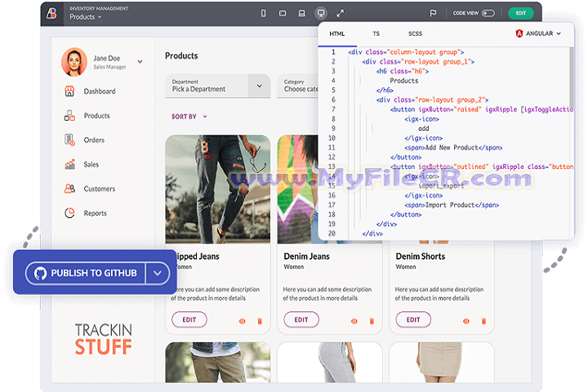Image resolution: width=588 pixels, height=392 pixels.
Task: Click the Denim Shorts product title
Action: [x=421, y=256]
